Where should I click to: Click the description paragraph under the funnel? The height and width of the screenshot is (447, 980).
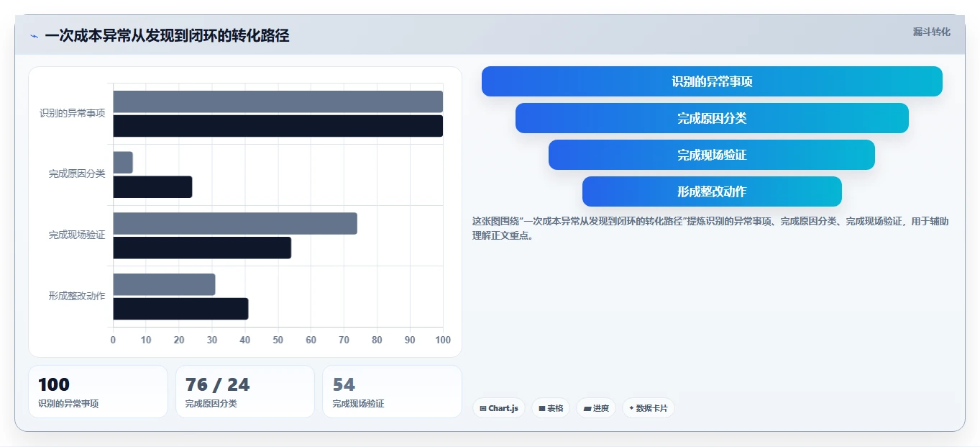(x=710, y=228)
